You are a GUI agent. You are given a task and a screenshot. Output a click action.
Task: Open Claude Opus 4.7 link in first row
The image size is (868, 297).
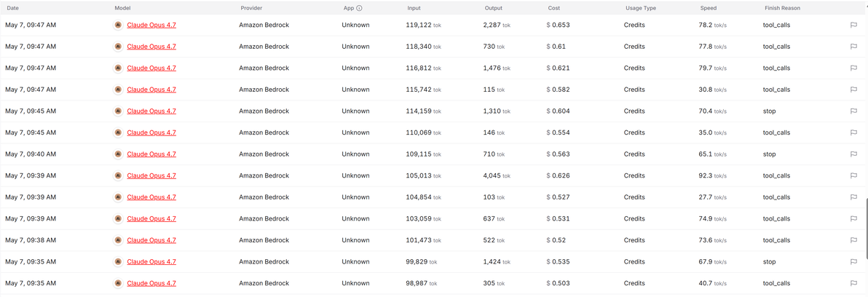[x=151, y=25]
